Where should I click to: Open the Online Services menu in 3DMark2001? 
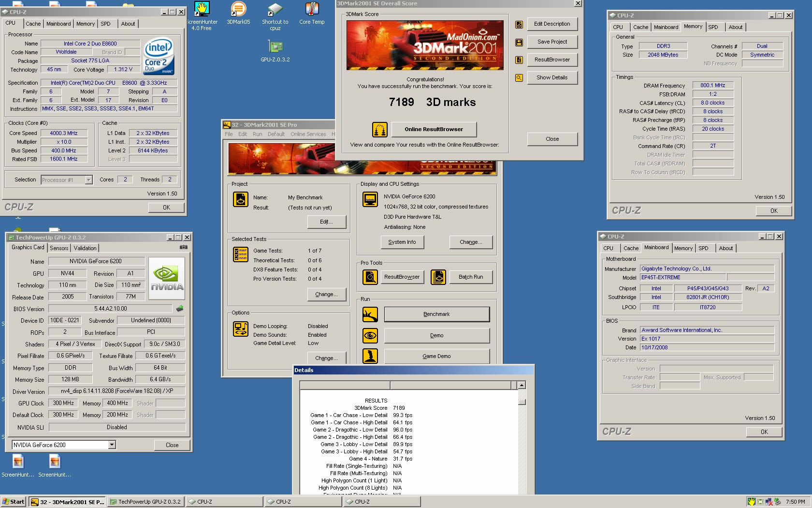pos(308,134)
